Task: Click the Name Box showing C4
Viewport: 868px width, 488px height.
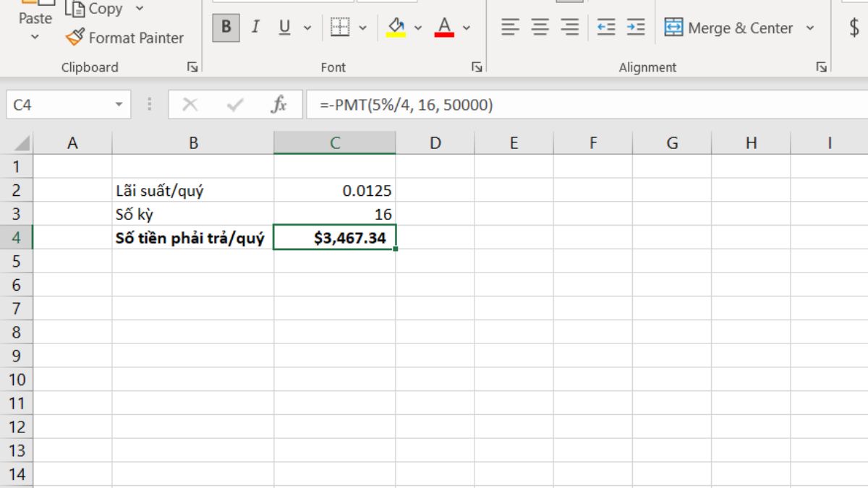Action: pos(59,105)
